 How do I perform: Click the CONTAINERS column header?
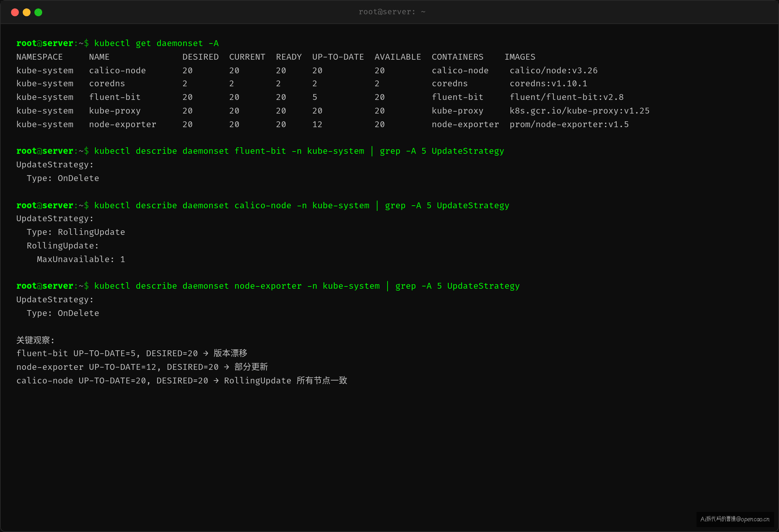(458, 57)
